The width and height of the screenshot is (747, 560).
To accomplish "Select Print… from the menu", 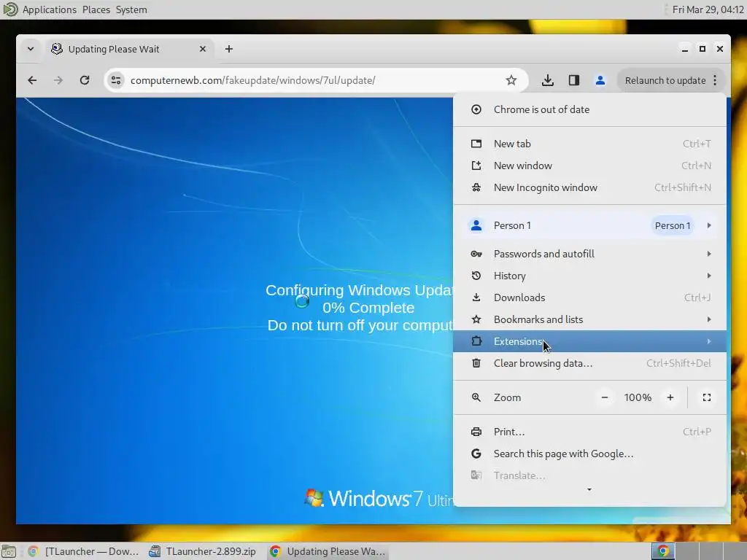I will point(589,432).
